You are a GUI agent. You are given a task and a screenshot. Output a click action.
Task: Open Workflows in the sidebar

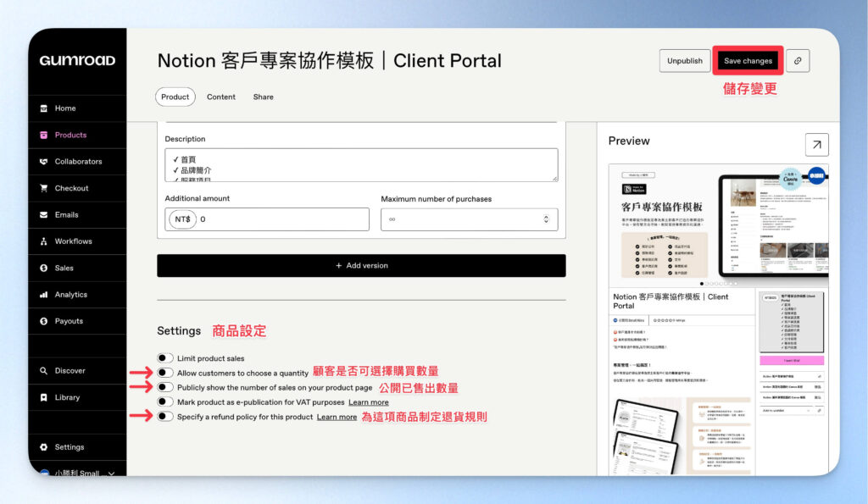(77, 241)
